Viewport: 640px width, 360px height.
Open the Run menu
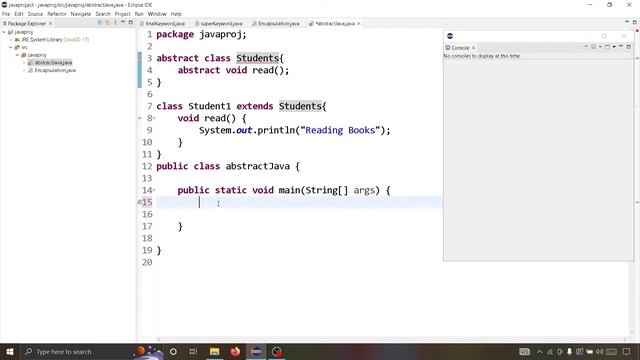point(139,14)
